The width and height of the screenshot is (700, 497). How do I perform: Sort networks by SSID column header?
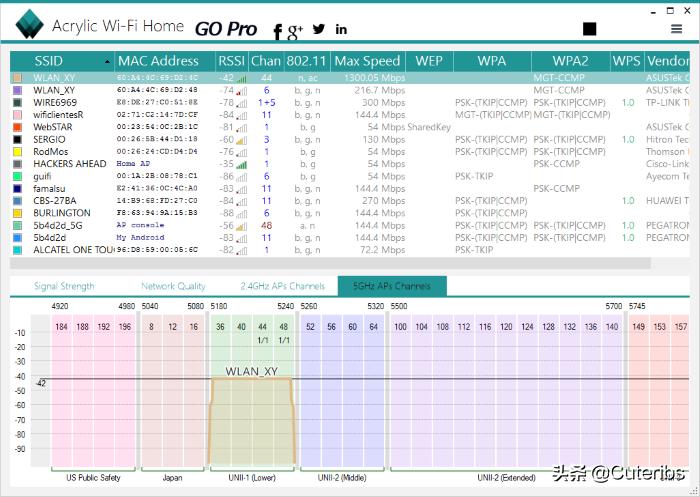[48, 61]
